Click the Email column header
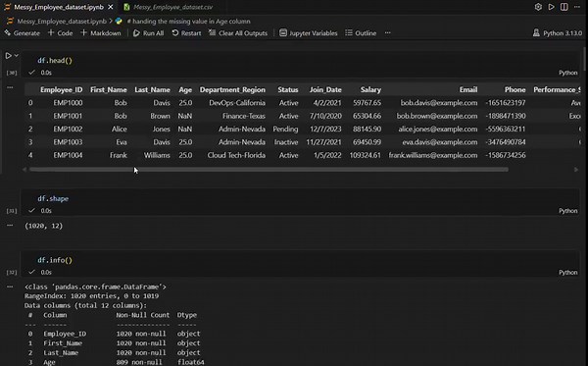Image resolution: width=588 pixels, height=366 pixels. click(468, 89)
